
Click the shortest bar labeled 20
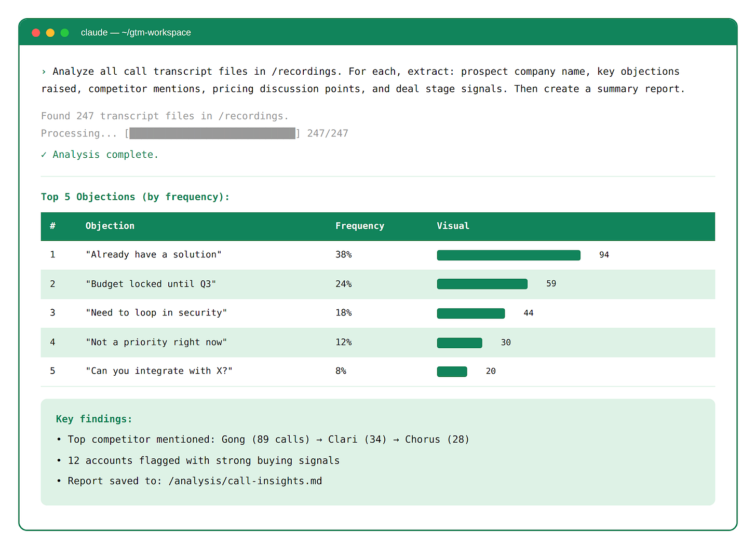pyautogui.click(x=452, y=371)
